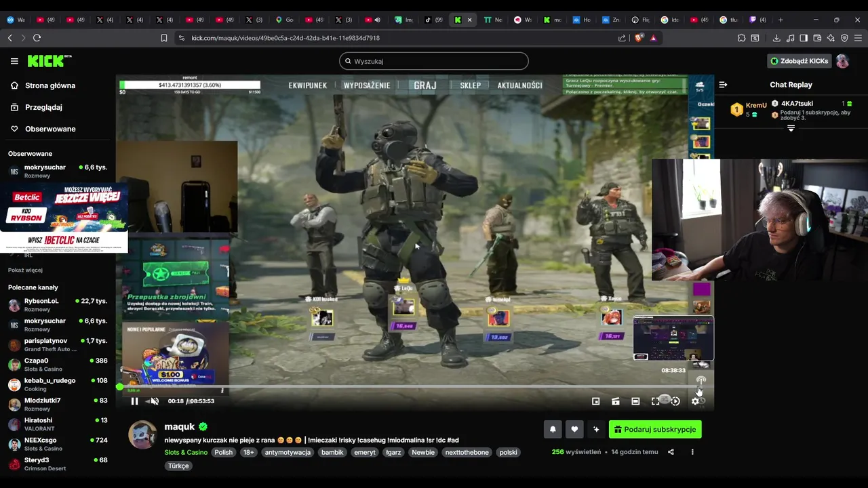
Task: Open Czapa0 channel
Action: pyautogui.click(x=58, y=364)
